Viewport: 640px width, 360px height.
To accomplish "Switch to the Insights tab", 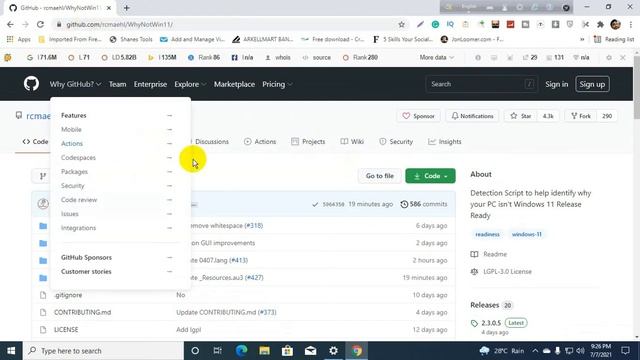I will pyautogui.click(x=444, y=142).
